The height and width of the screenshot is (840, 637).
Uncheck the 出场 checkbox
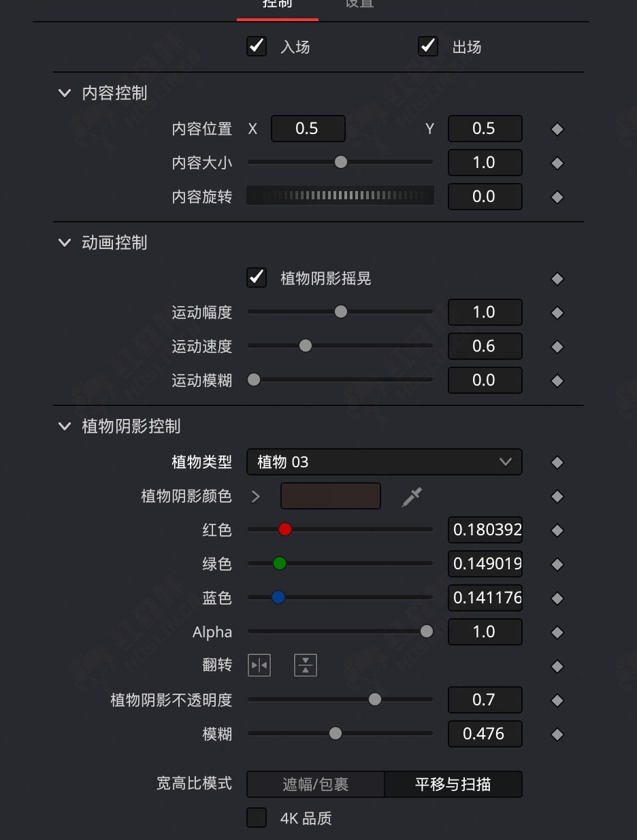pyautogui.click(x=428, y=46)
